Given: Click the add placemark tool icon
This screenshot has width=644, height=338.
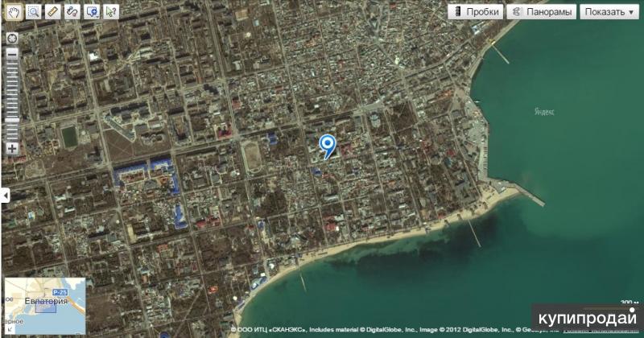Looking at the screenshot, I should pyautogui.click(x=91, y=12).
